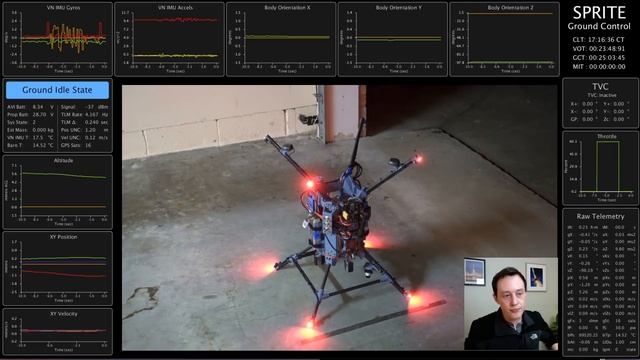This screenshot has width=640, height=360.
Task: Click the VN IMU T 17.5 °C reading
Action: (31, 138)
